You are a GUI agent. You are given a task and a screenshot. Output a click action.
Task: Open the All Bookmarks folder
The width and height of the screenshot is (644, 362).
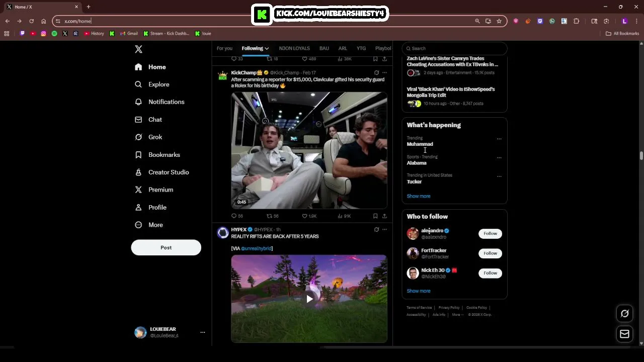tap(622, 34)
